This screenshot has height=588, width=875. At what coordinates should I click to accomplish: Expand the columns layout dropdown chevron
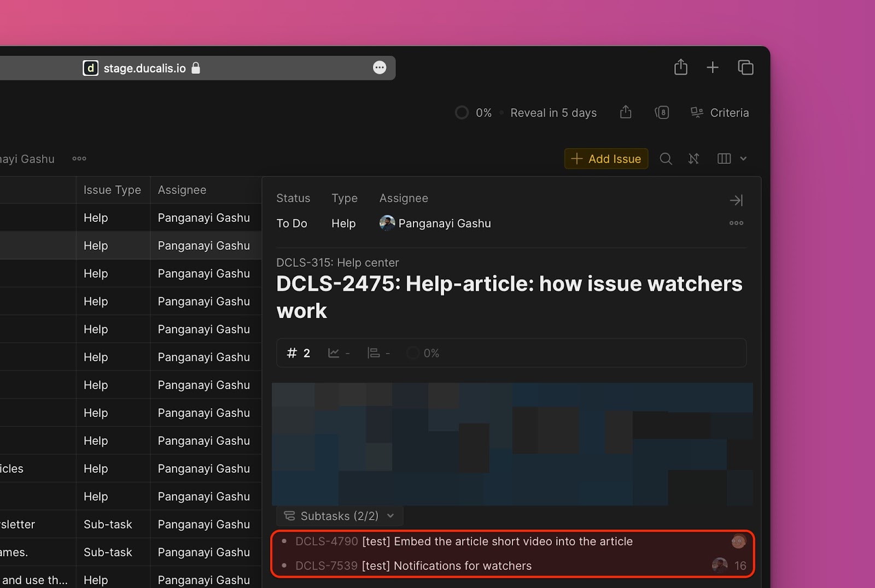click(x=743, y=158)
